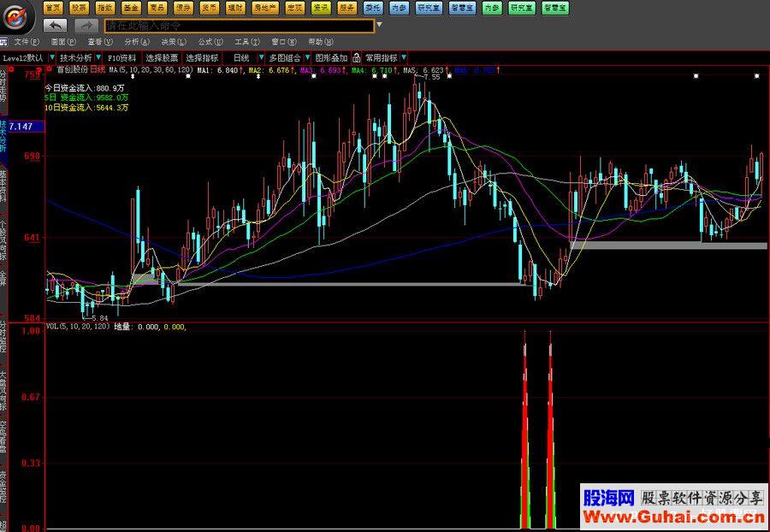This screenshot has height=532, width=770.
Task: Open the 决策(L) menu
Action: tap(174, 42)
